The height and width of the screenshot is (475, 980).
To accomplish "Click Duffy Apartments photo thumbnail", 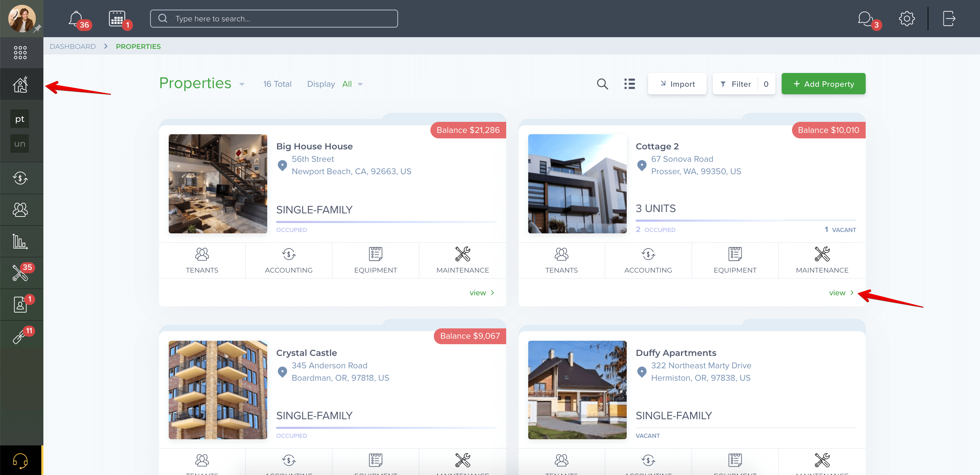I will [577, 390].
